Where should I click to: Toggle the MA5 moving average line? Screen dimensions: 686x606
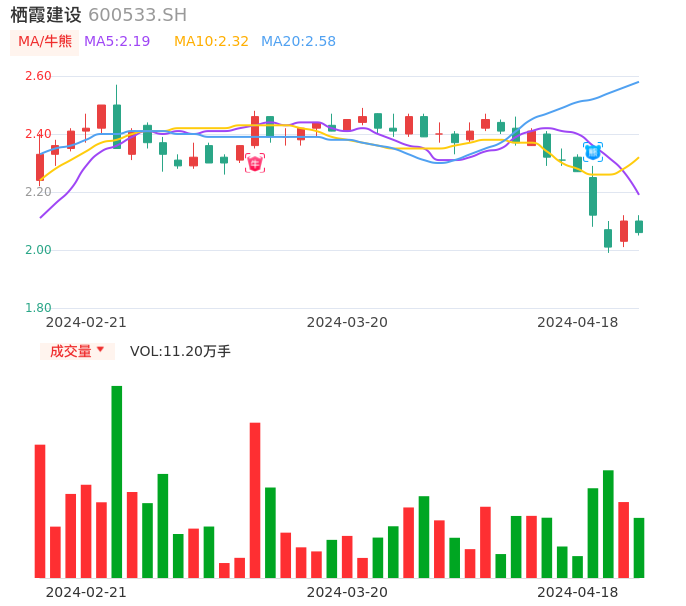click(x=117, y=42)
